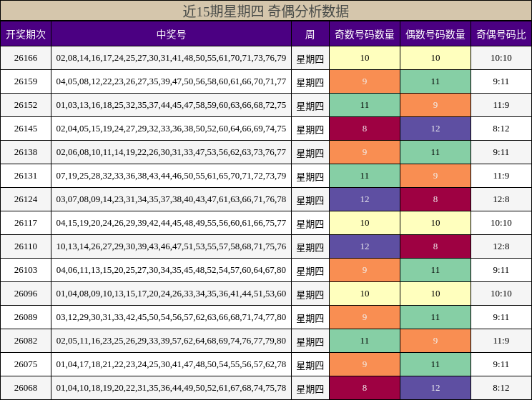This screenshot has height=400, width=532.
Task: Click winning numbers starting 02,04,05,15,19
Action: click(x=171, y=129)
